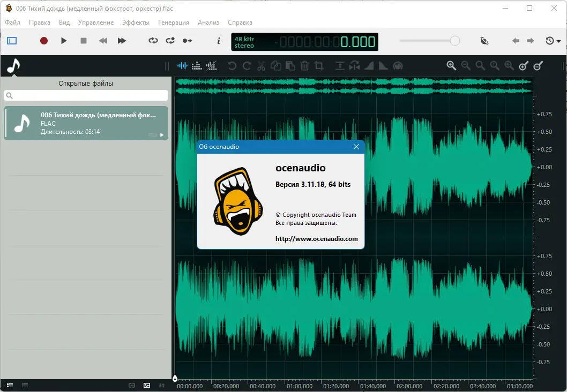Viewport: 567px width, 392px height.
Task: Click the third magnifier zoom icon
Action: pyautogui.click(x=480, y=66)
